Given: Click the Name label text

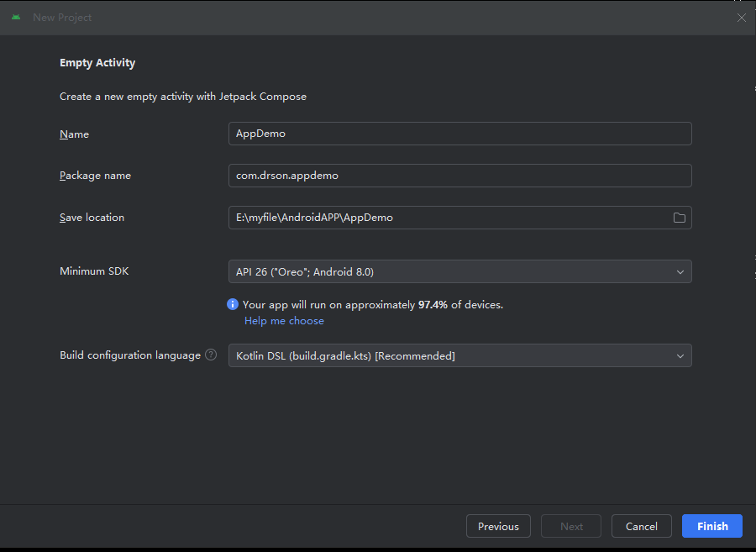Looking at the screenshot, I should tap(74, 134).
